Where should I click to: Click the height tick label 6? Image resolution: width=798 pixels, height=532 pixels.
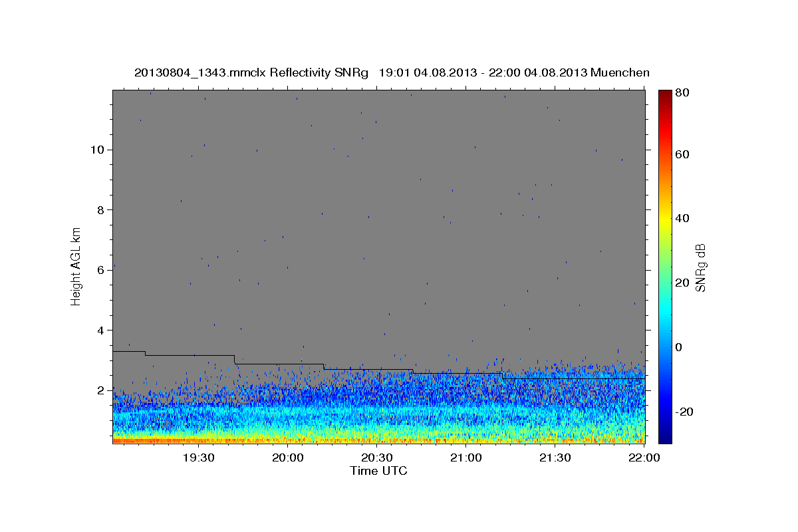click(102, 270)
